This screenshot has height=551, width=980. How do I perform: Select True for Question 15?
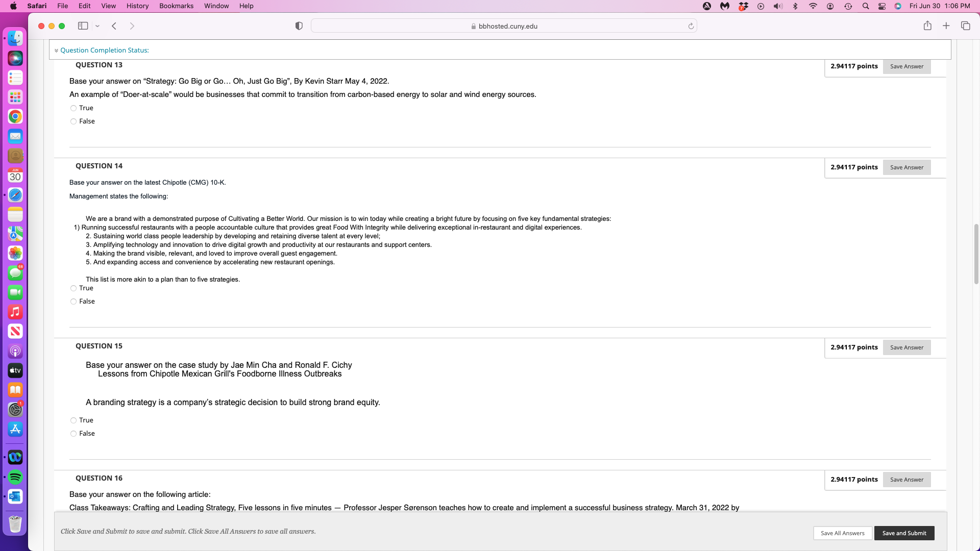(73, 420)
